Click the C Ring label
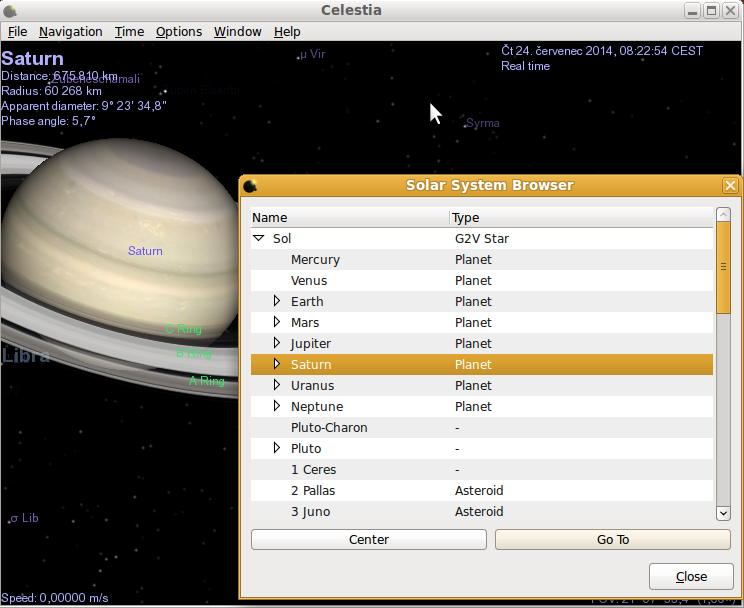 [x=184, y=329]
